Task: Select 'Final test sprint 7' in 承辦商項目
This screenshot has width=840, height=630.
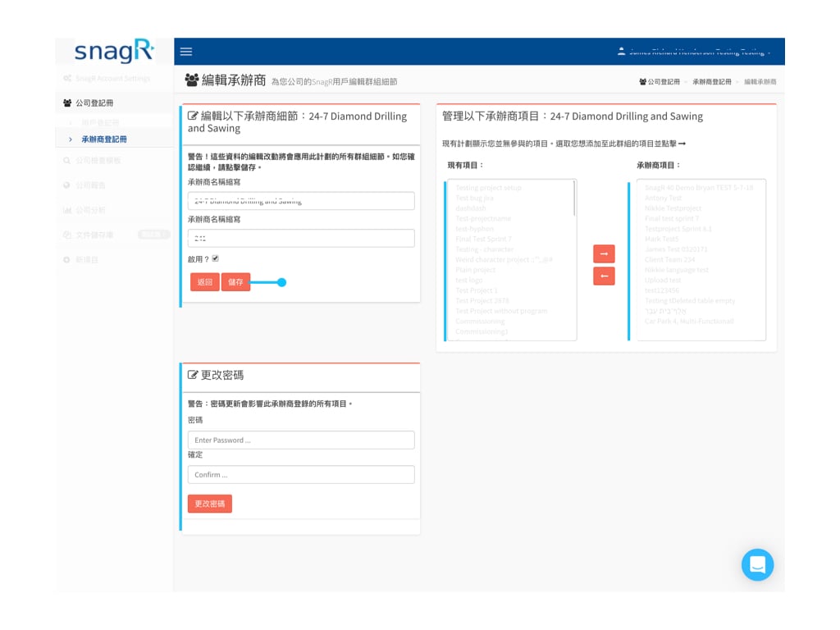Action: tap(672, 218)
